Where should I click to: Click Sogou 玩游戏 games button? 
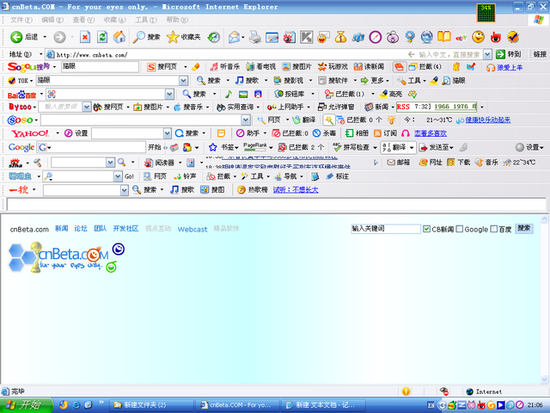pyautogui.click(x=333, y=67)
